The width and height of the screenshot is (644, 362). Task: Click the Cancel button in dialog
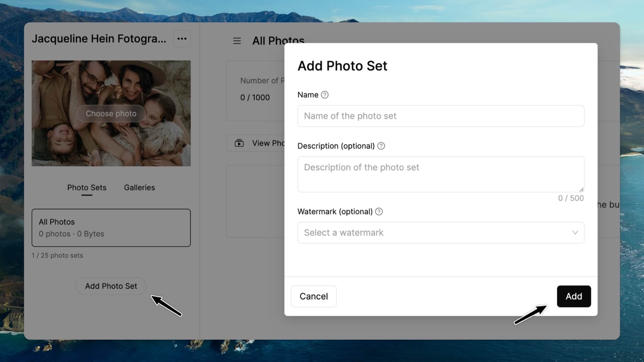[314, 296]
